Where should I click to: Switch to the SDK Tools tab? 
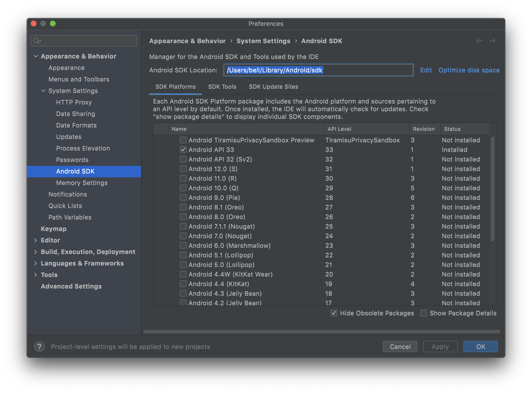[222, 87]
